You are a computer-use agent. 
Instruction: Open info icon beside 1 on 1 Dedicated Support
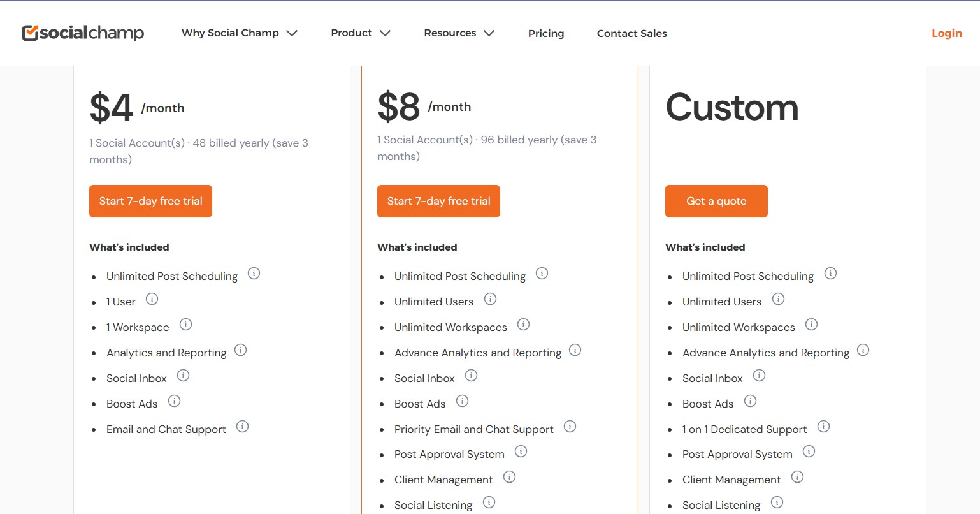pyautogui.click(x=823, y=427)
